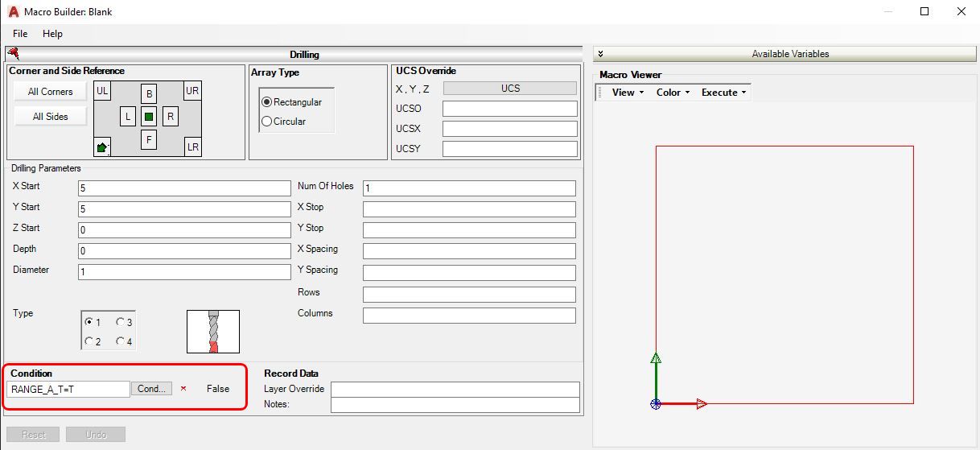
Task: Select the Rectangular array type
Action: click(267, 102)
